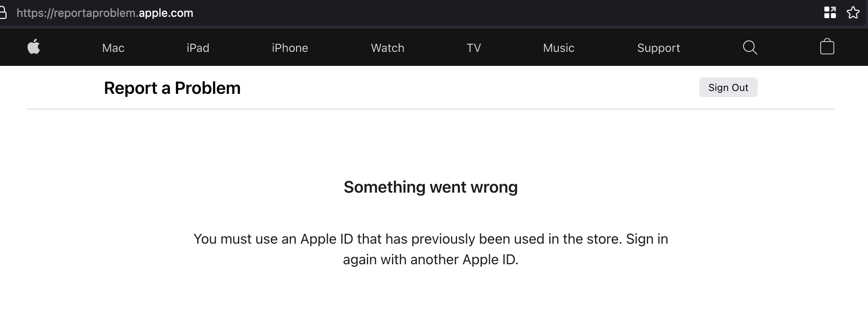Open the search panel with the magnifying glass
This screenshot has height=326, width=868.
tap(750, 47)
